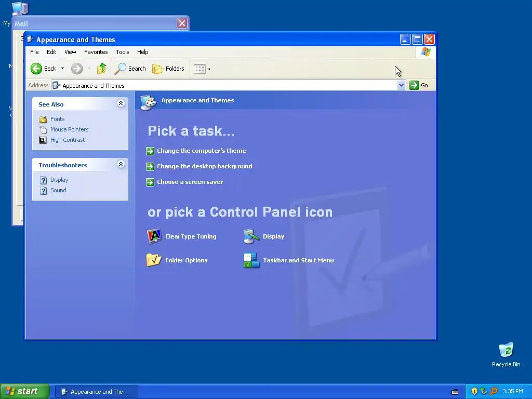Open the Display troubleshooter link

pos(59,180)
